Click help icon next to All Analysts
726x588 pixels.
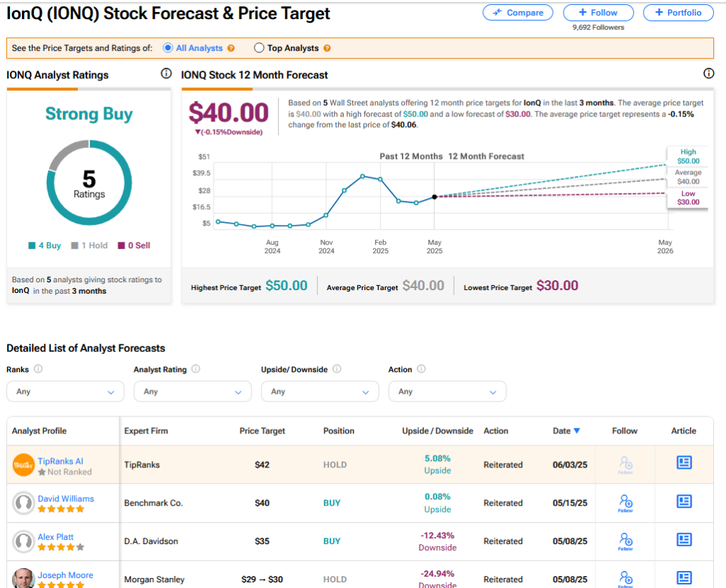click(231, 48)
